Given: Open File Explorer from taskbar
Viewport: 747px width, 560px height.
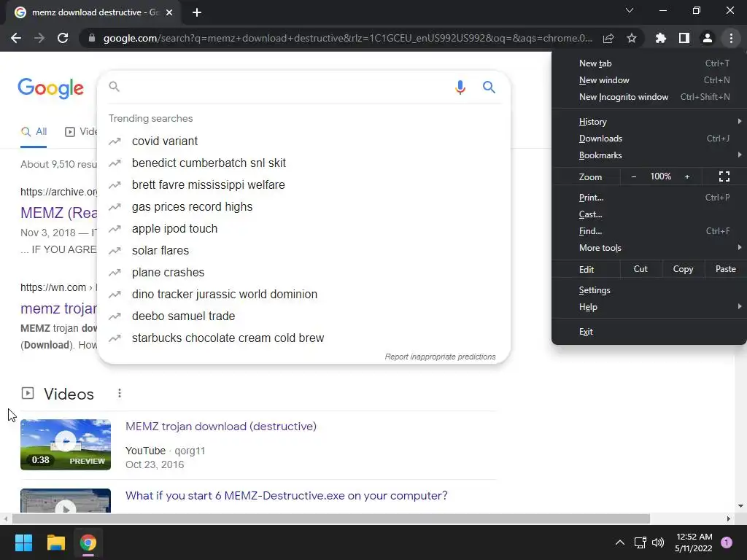Looking at the screenshot, I should tap(55, 542).
